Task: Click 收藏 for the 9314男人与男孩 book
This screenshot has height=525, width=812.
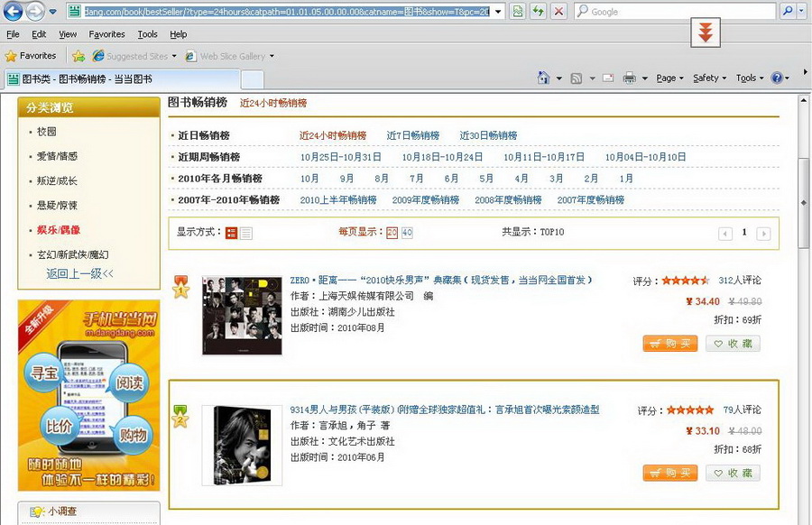Action: coord(733,473)
